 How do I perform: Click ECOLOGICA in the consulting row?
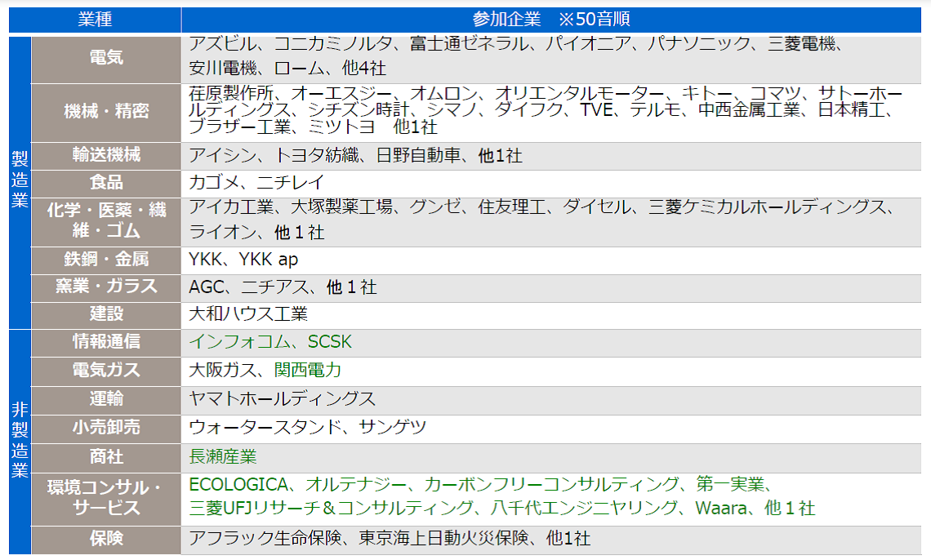pyautogui.click(x=236, y=484)
